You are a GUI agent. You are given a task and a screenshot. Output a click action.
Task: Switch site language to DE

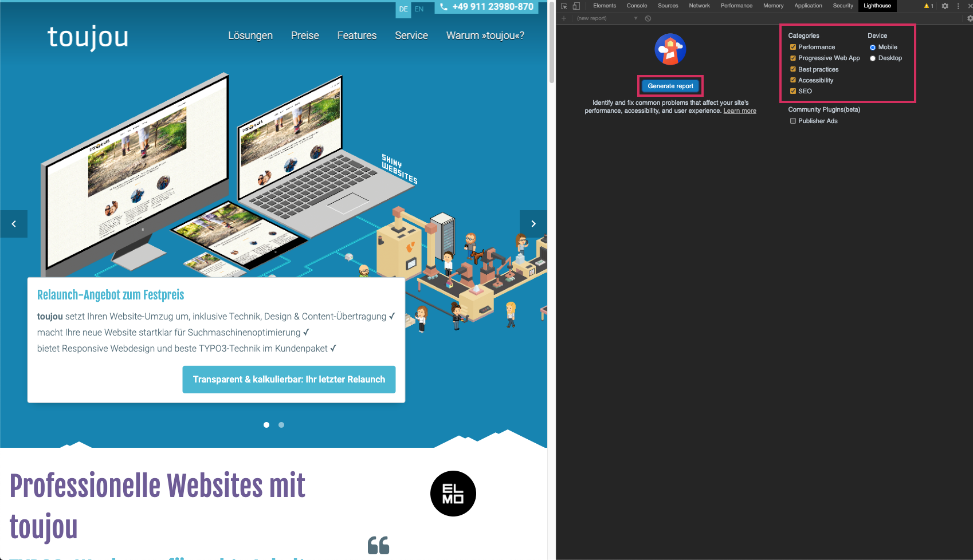click(403, 9)
